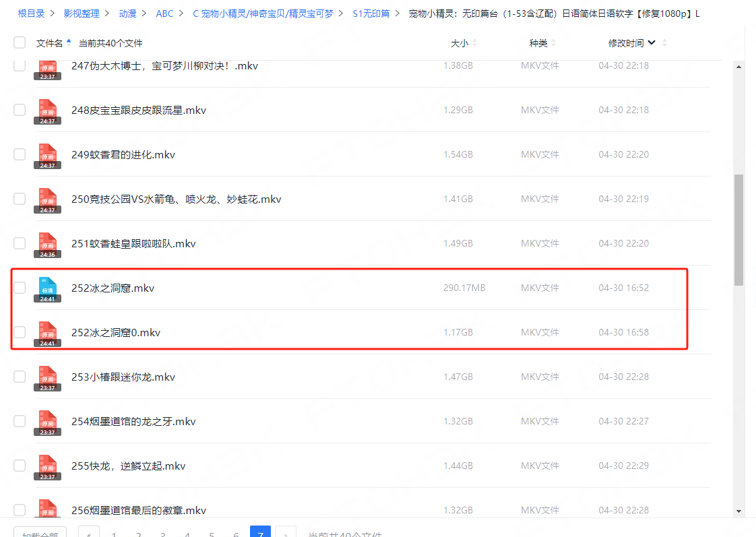This screenshot has height=537, width=756.
Task: Click the vertical scrollbar thumb
Action: pyautogui.click(x=738, y=229)
